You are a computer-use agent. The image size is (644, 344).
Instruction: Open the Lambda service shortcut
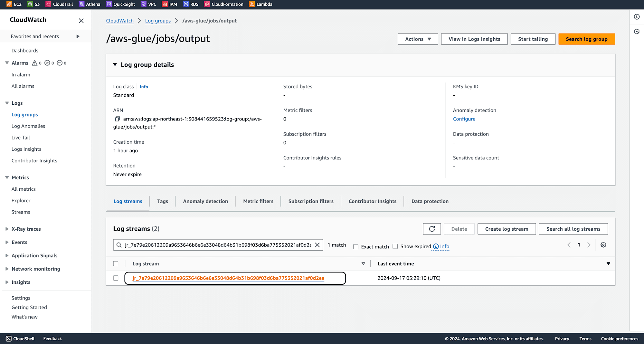261,4
